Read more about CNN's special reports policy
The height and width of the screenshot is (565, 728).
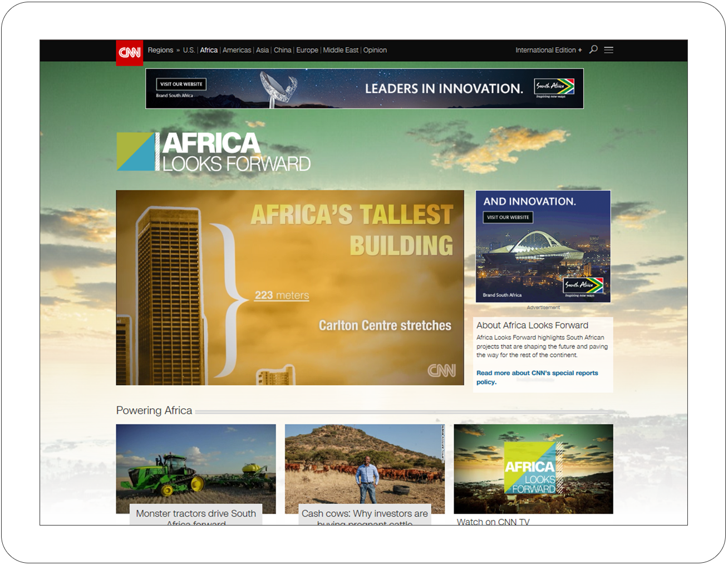pyautogui.click(x=537, y=378)
